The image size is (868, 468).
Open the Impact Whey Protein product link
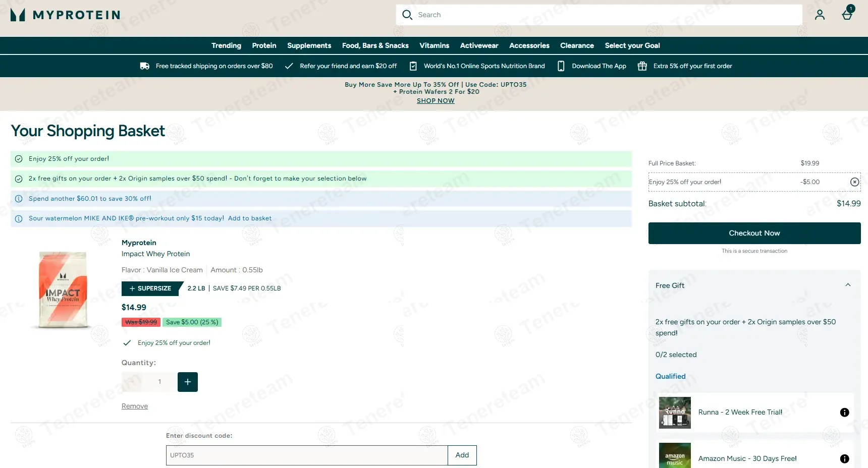click(156, 254)
